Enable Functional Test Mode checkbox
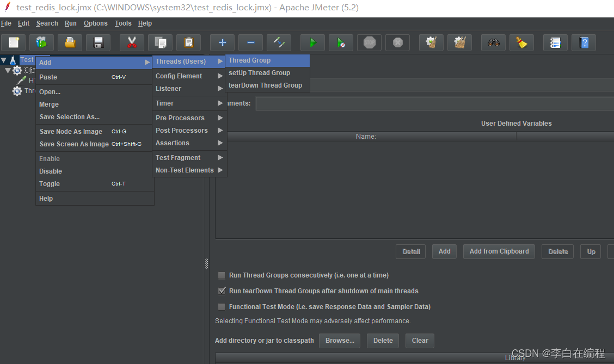This screenshot has width=614, height=364. tap(222, 306)
